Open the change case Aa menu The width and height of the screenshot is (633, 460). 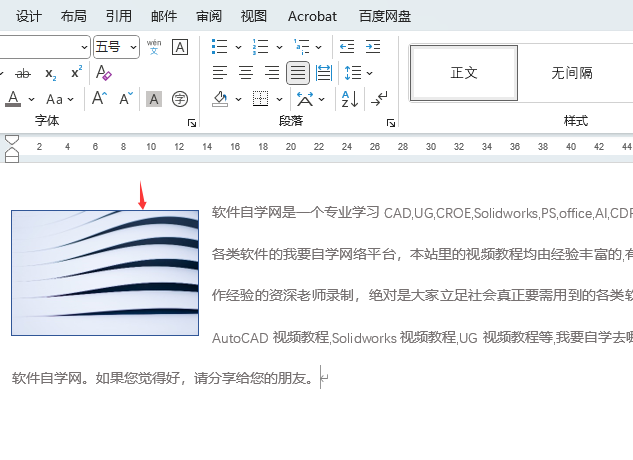pos(60,99)
